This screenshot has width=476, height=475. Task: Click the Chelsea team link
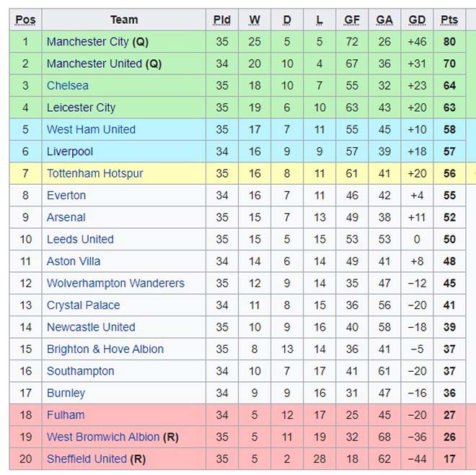click(x=68, y=86)
